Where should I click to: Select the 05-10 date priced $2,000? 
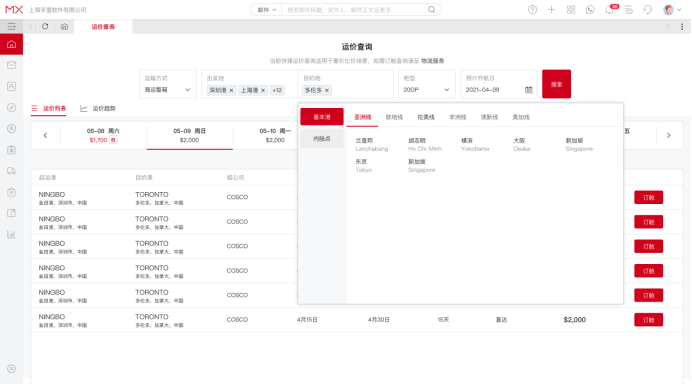click(x=275, y=136)
